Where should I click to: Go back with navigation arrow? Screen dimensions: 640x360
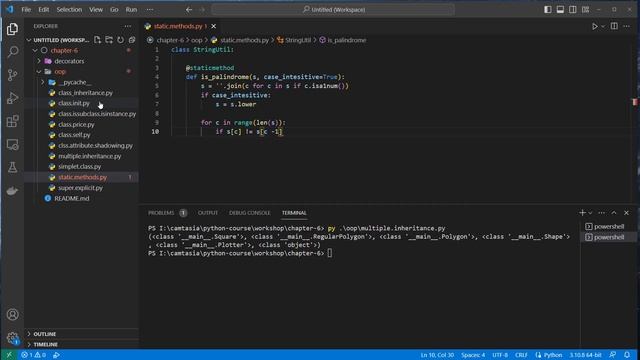189,9
